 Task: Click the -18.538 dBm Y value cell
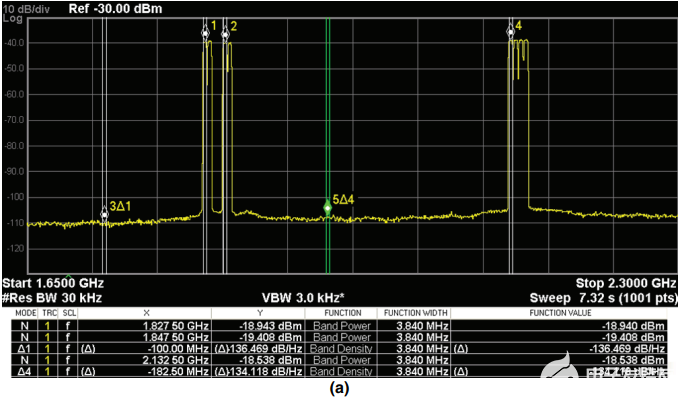[271, 360]
